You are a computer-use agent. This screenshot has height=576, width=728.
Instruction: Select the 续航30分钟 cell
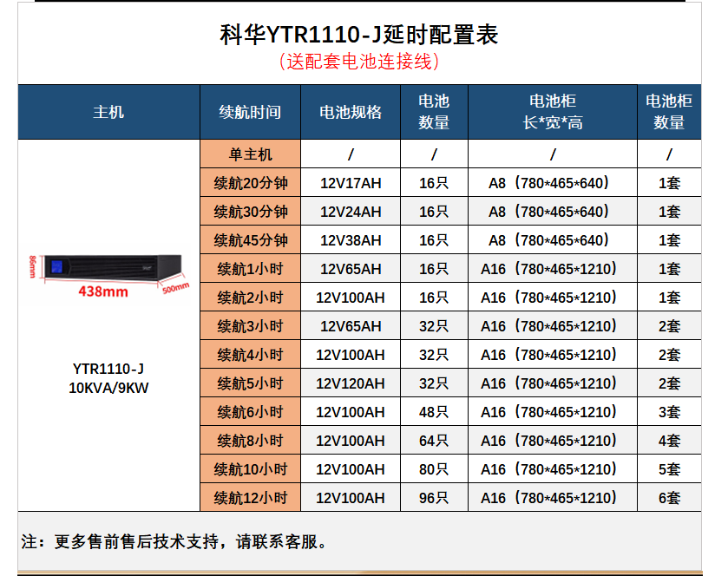250,212
